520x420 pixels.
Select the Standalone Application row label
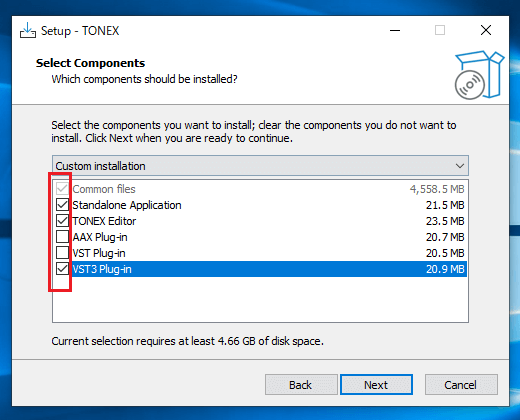click(x=127, y=205)
